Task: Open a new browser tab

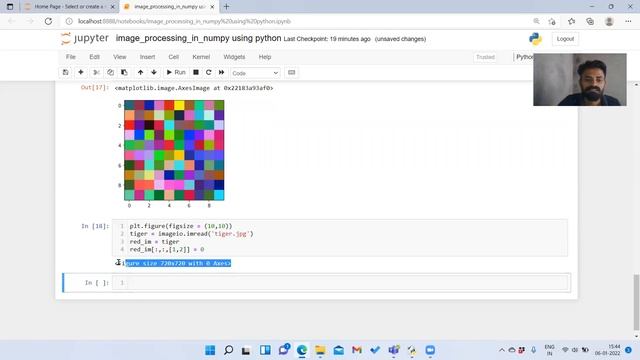Action: (227, 7)
